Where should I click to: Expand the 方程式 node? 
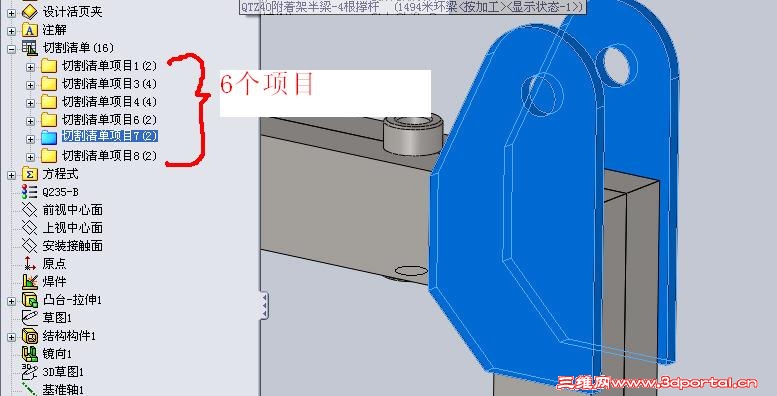click(x=11, y=174)
